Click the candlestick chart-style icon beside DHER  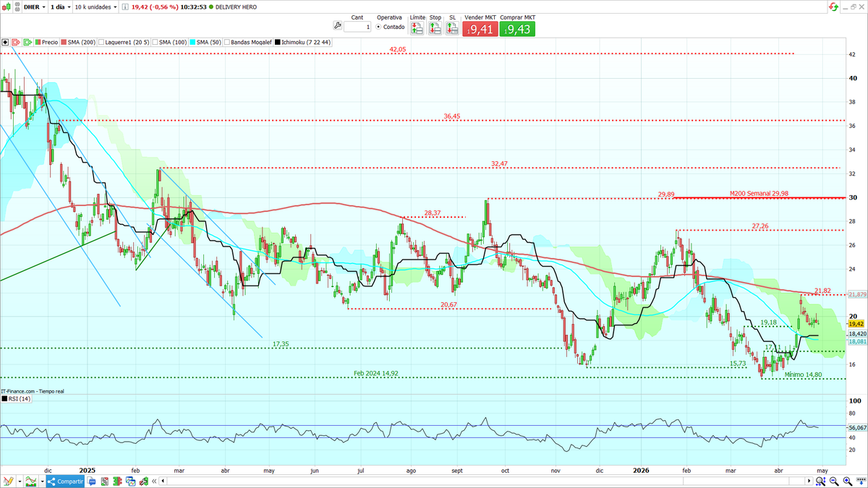(7, 7)
